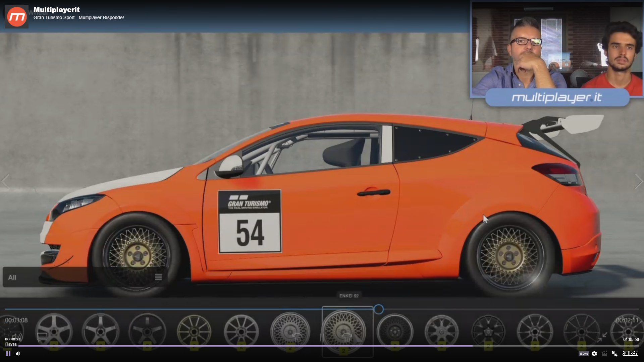
Task: Click the clip creation clapperboard icon
Action: click(x=604, y=354)
